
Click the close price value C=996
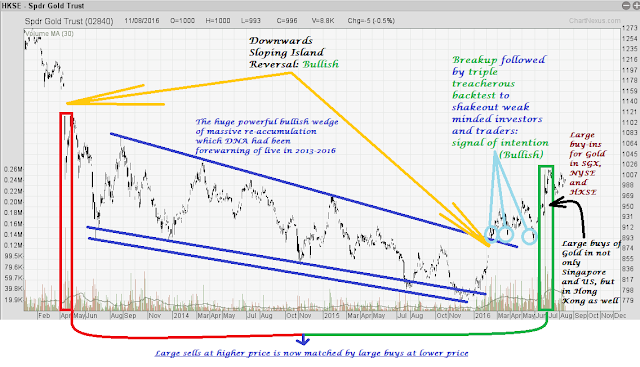[287, 20]
